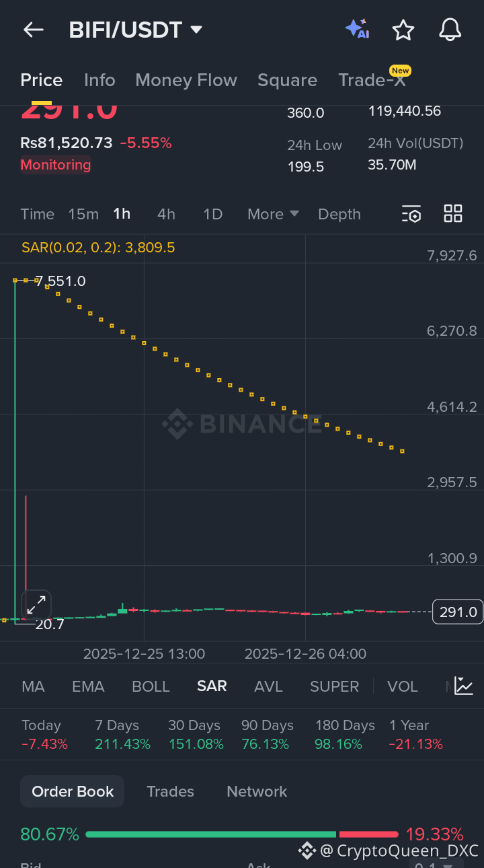The image size is (484, 868).
Task: Click the CryptoQueen_DXC watermark diamond icon
Action: pyautogui.click(x=307, y=850)
